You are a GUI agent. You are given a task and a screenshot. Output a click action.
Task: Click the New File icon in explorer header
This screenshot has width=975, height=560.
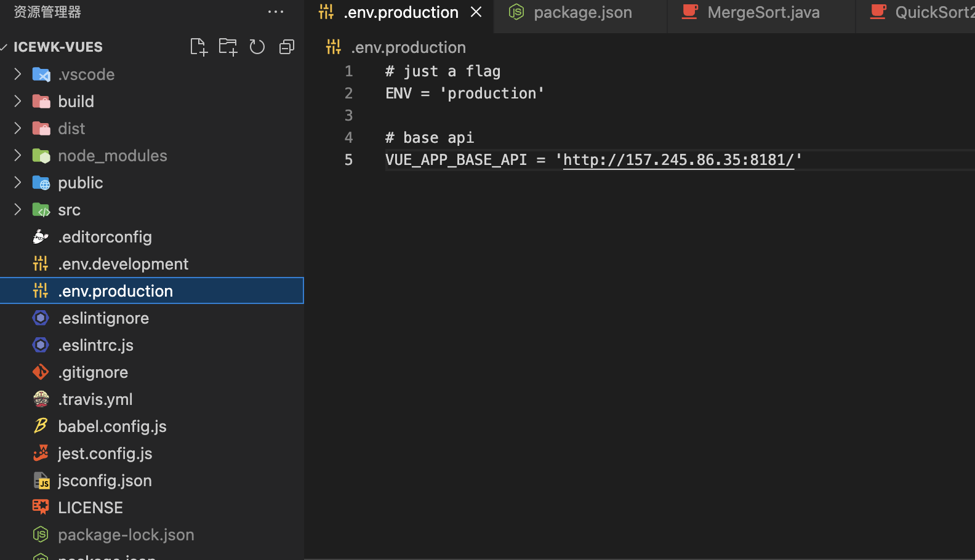(198, 47)
